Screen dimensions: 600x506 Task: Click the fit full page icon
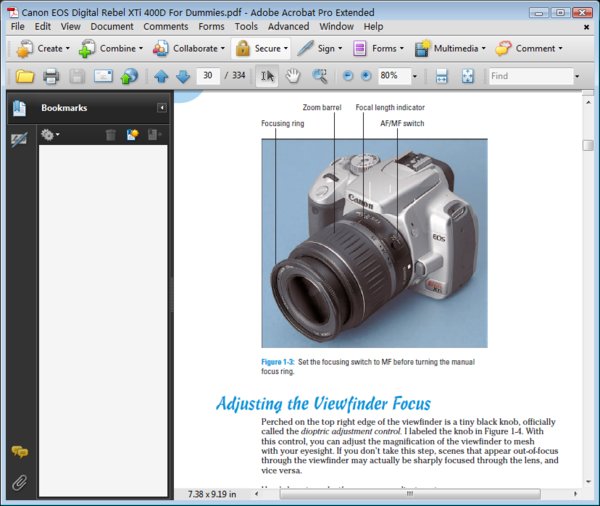click(x=468, y=76)
